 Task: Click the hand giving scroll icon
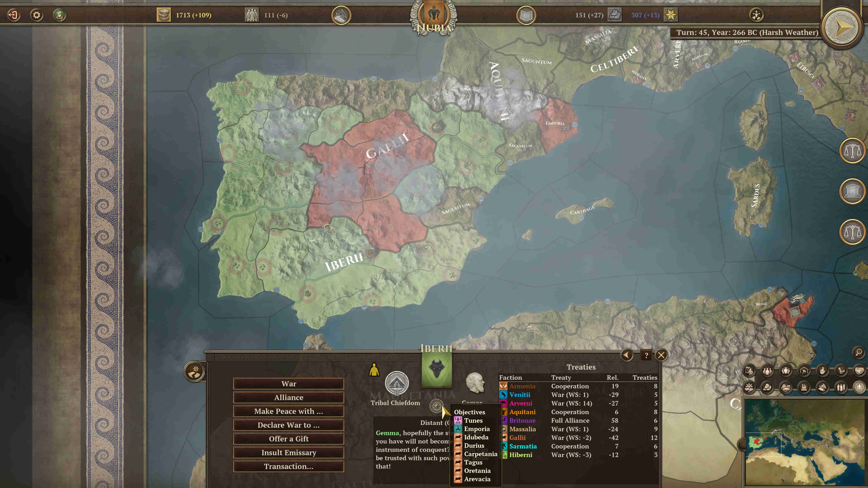[823, 387]
